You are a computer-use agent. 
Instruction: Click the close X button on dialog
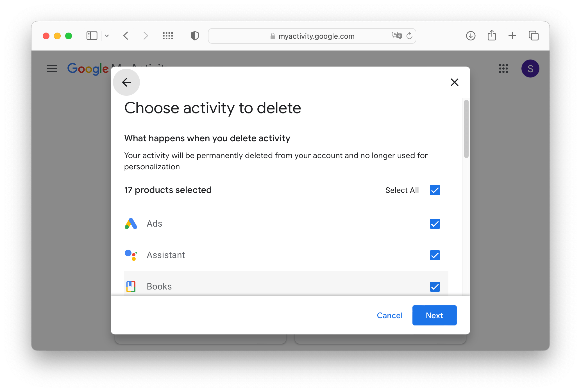coord(454,82)
